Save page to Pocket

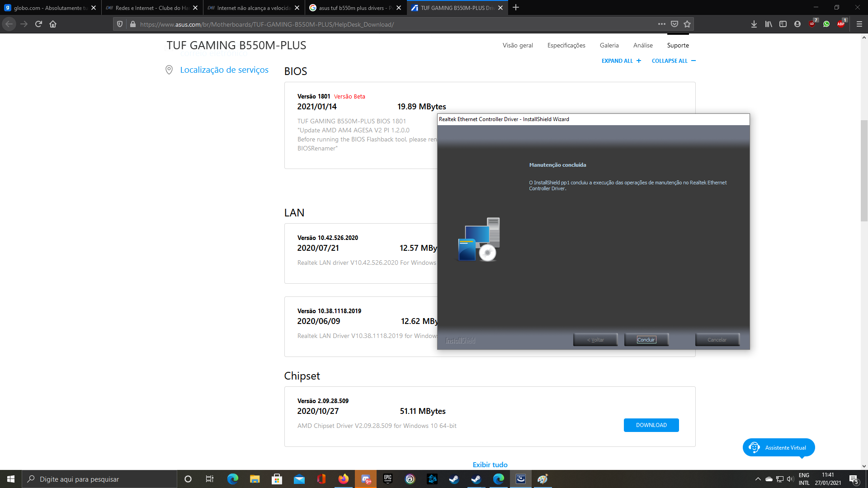[675, 24]
